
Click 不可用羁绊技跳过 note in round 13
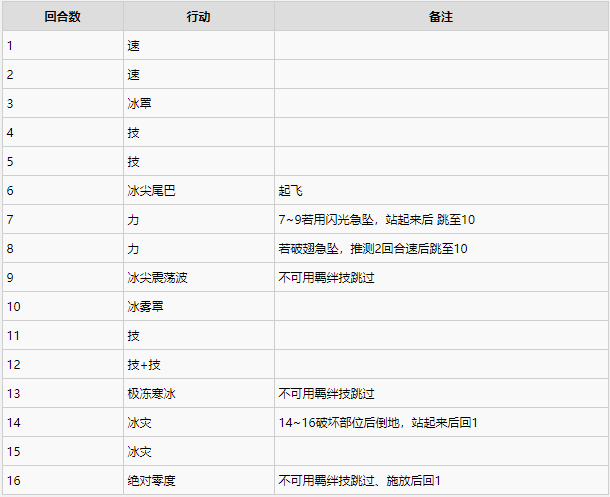(326, 394)
